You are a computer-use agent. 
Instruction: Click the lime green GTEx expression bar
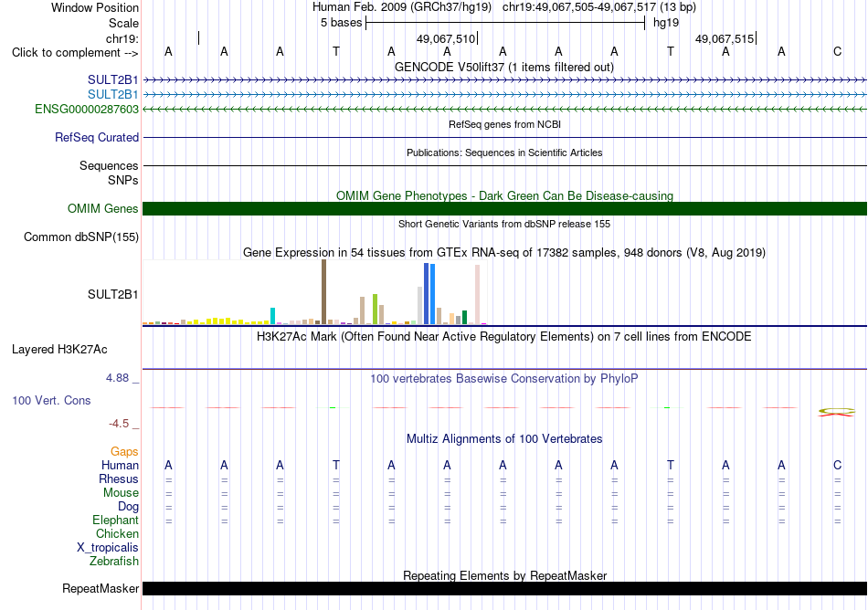376,310
